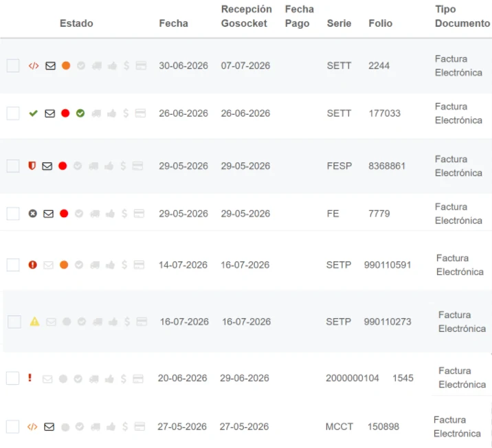Viewport: 492px width, 448px height.
Task: Click the serie MCCT cell
Action: coord(339,427)
